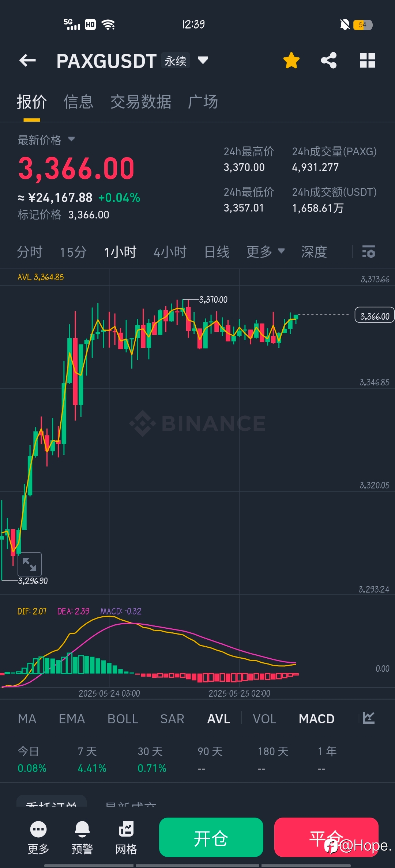Image resolution: width=395 pixels, height=868 pixels.
Task: Toggle the MACD indicator
Action: [x=317, y=719]
